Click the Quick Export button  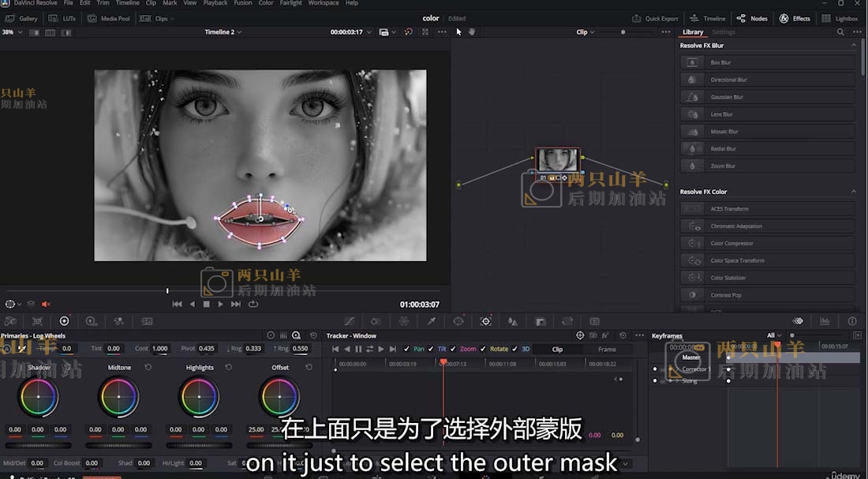pyautogui.click(x=656, y=18)
